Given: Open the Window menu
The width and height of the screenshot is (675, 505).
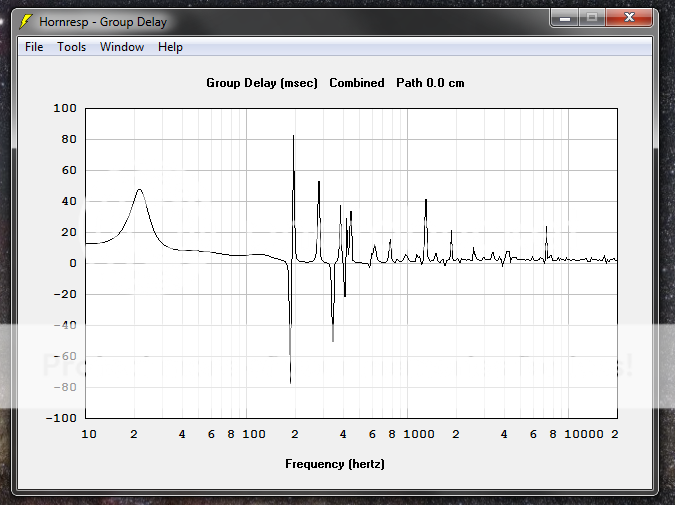Looking at the screenshot, I should click(x=122, y=47).
